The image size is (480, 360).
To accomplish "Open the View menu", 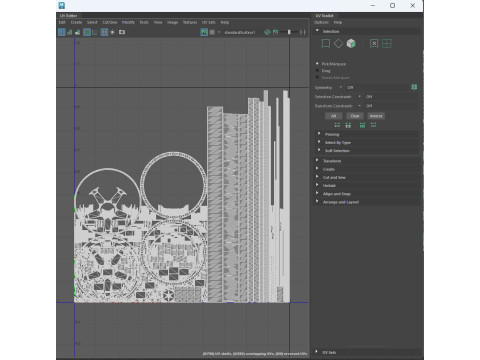I will pyautogui.click(x=158, y=22).
